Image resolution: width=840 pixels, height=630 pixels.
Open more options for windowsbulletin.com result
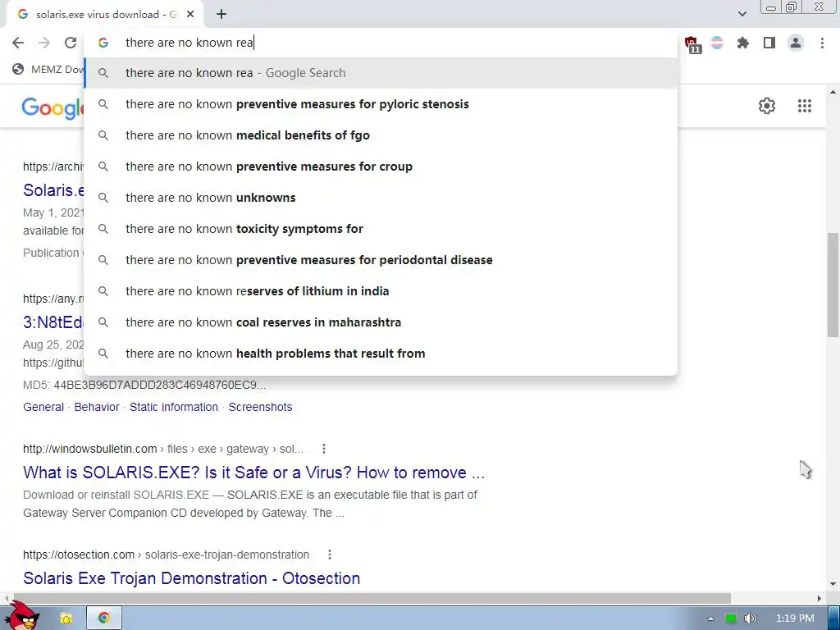coord(323,449)
